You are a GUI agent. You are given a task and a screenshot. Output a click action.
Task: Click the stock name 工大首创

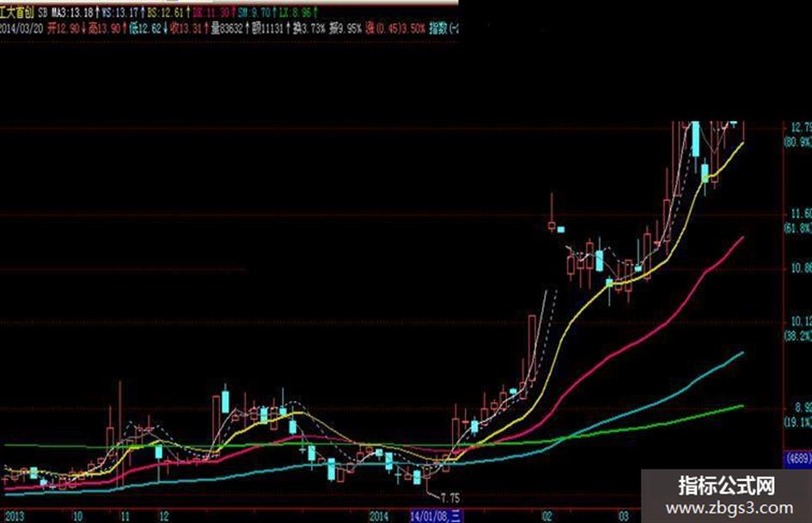tap(17, 12)
